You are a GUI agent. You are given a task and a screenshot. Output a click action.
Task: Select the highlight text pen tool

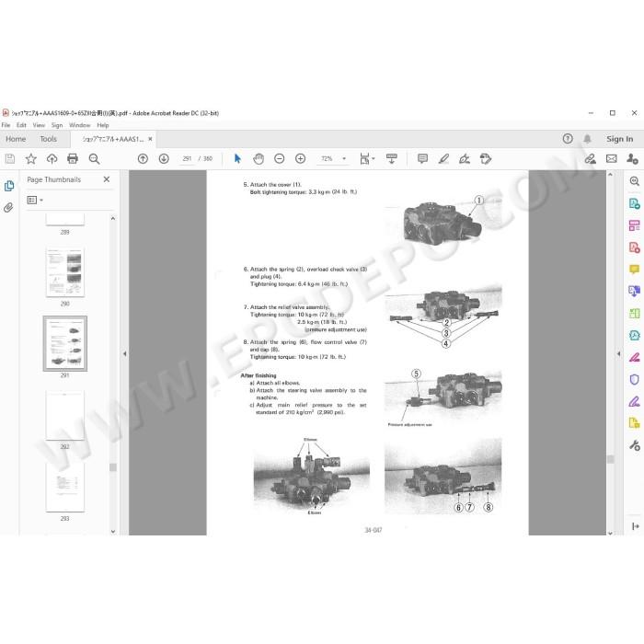coord(443,158)
